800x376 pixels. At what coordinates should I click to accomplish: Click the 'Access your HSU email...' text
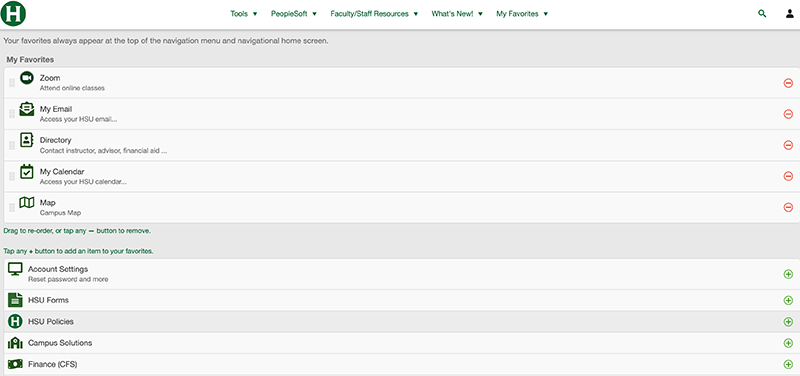point(79,119)
